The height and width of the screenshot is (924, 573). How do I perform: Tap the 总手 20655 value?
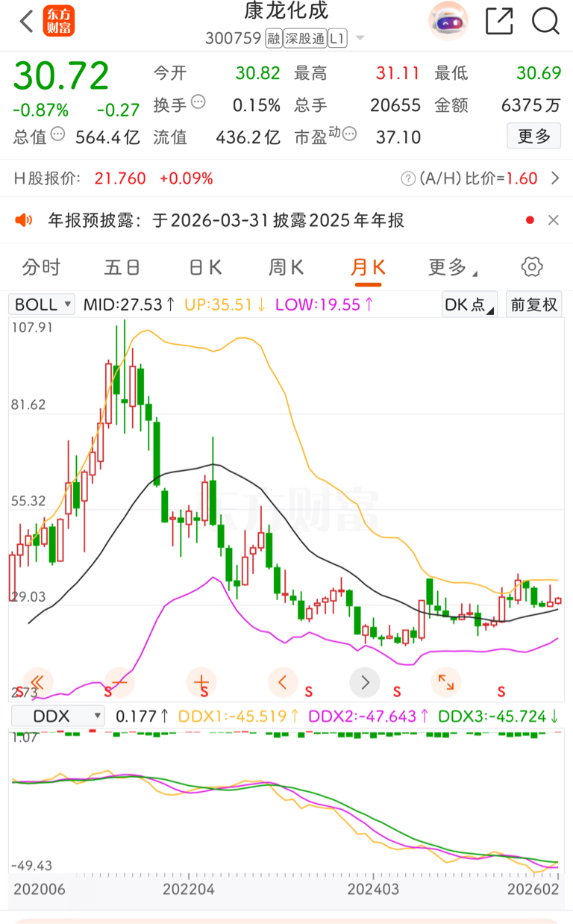pos(395,105)
